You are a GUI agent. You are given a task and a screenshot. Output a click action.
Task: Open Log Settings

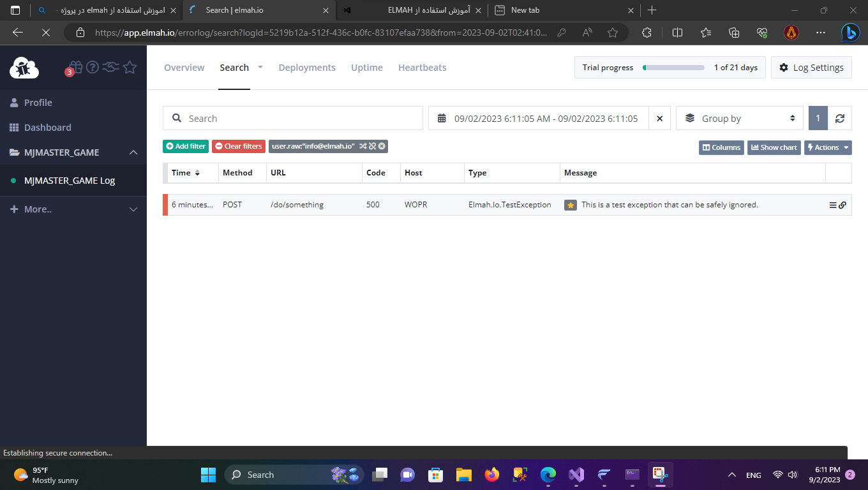[811, 68]
